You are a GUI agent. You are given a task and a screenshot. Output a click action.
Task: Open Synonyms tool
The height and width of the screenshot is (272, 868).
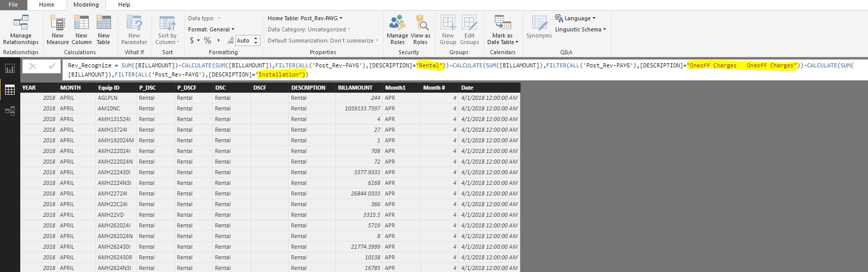(x=539, y=27)
